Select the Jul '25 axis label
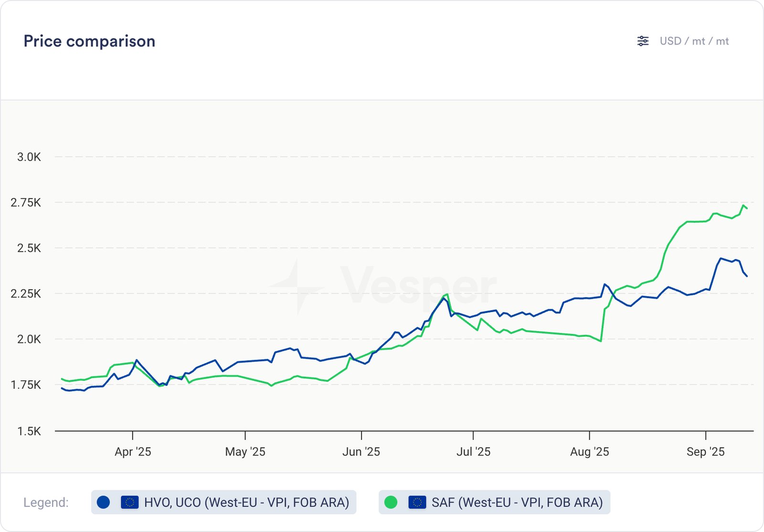The image size is (764, 532). tap(473, 451)
